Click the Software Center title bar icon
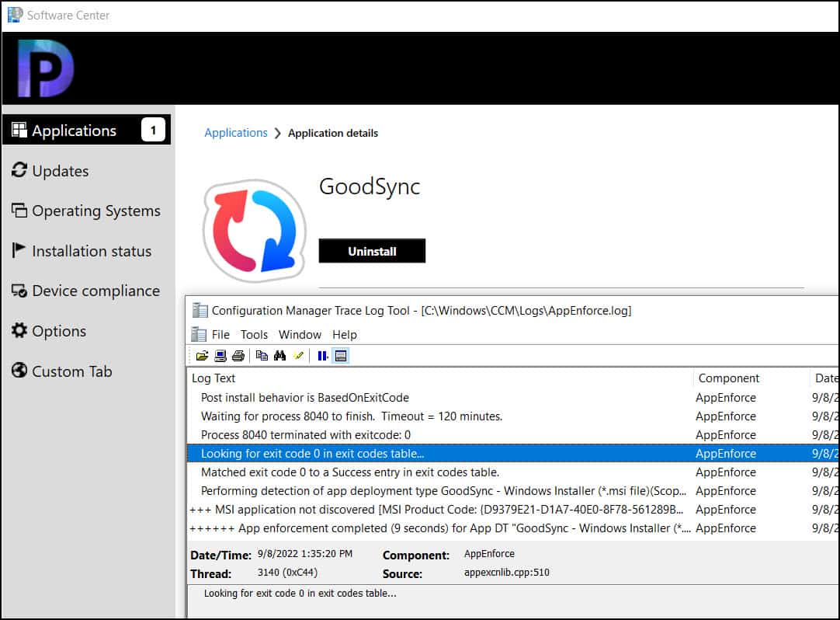This screenshot has width=840, height=620. pyautogui.click(x=15, y=15)
